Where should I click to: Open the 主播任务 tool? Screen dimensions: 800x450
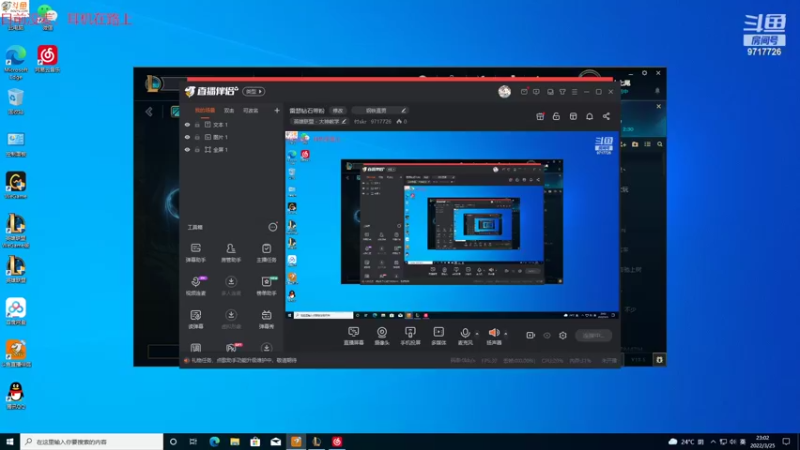click(266, 253)
